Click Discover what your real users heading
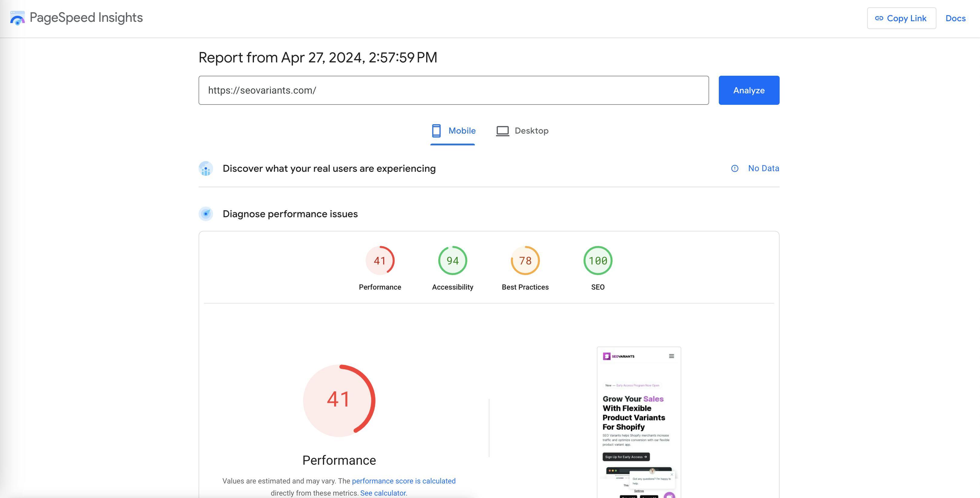 (x=329, y=169)
